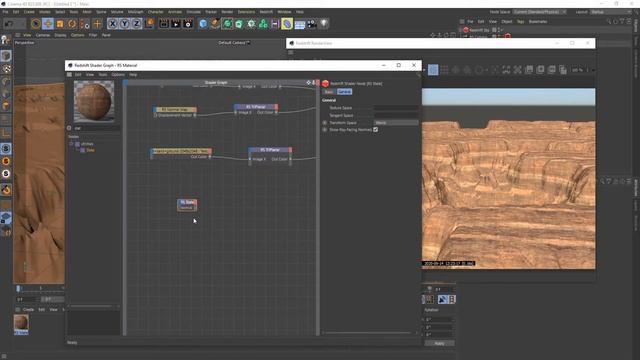Viewport: 640px width, 360px height.
Task: Open Spline Pen tool group
Action: (x=215, y=24)
